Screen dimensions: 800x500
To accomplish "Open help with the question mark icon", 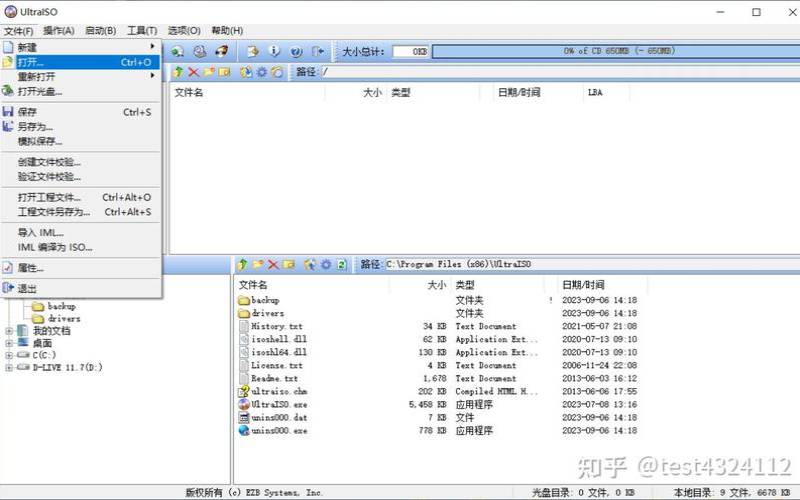I will click(296, 52).
